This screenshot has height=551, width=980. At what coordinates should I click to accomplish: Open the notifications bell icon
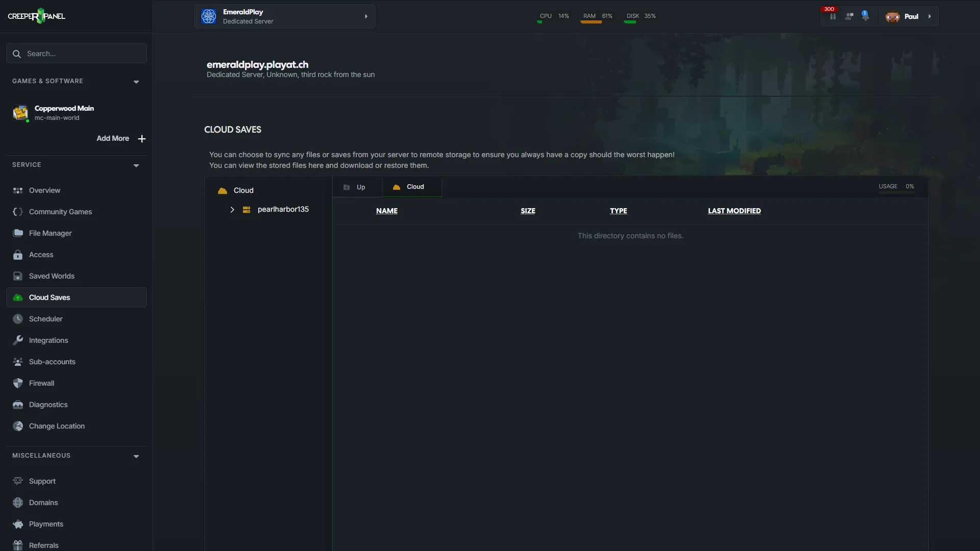click(x=865, y=16)
